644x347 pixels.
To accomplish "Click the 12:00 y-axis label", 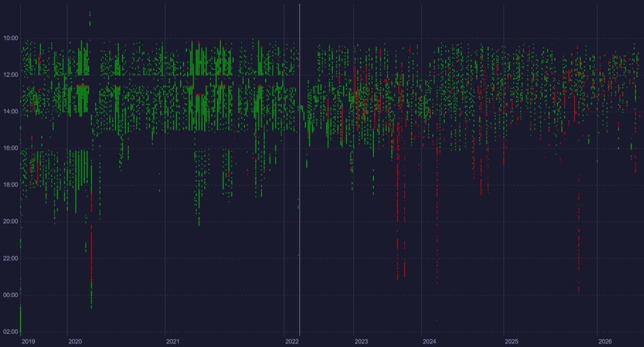I will coord(11,75).
